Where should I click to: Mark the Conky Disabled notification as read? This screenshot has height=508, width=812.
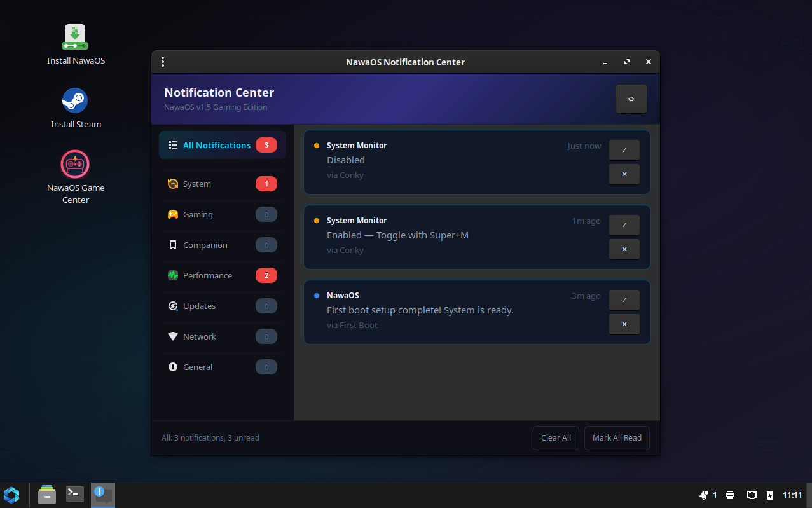tap(624, 149)
